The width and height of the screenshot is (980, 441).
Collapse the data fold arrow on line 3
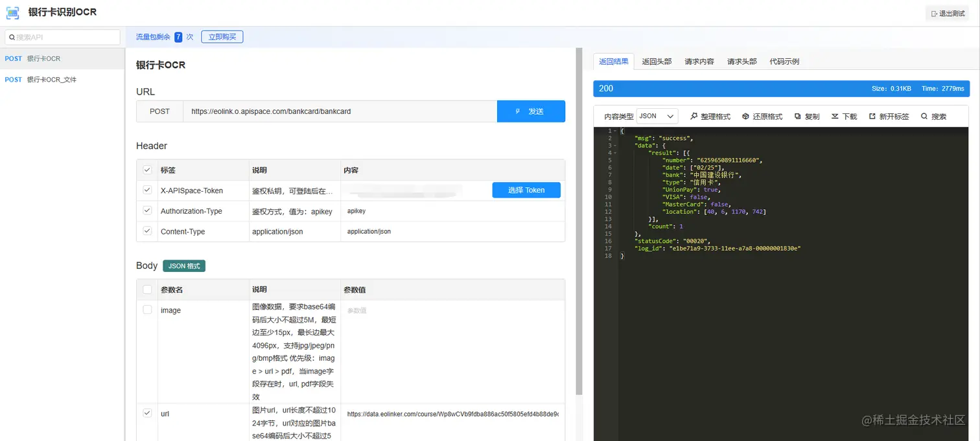point(614,146)
